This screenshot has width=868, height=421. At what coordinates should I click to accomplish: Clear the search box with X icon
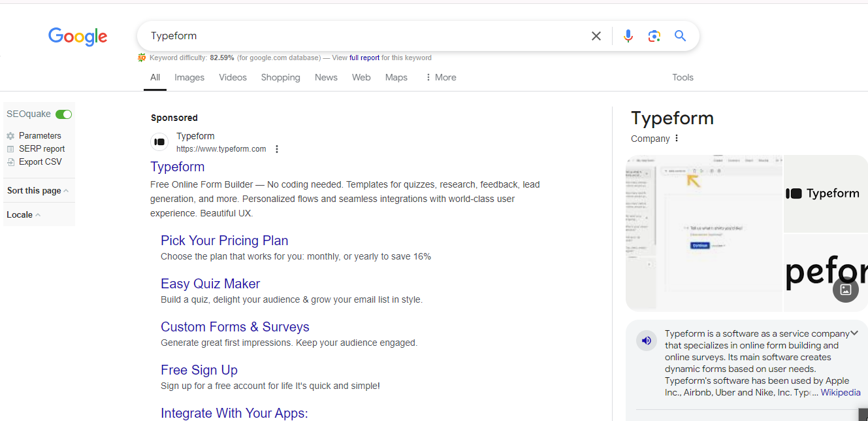pyautogui.click(x=596, y=36)
